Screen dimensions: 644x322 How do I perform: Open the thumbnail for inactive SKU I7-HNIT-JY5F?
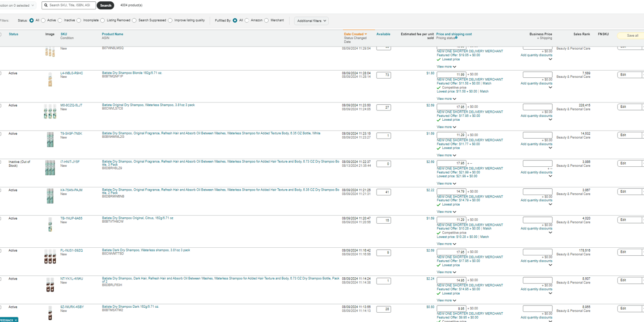pyautogui.click(x=50, y=168)
